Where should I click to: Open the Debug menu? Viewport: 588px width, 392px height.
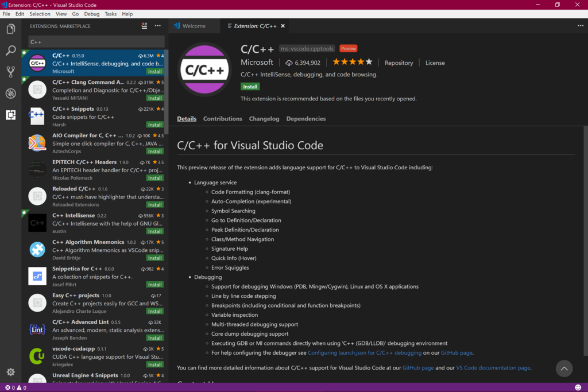click(x=91, y=14)
